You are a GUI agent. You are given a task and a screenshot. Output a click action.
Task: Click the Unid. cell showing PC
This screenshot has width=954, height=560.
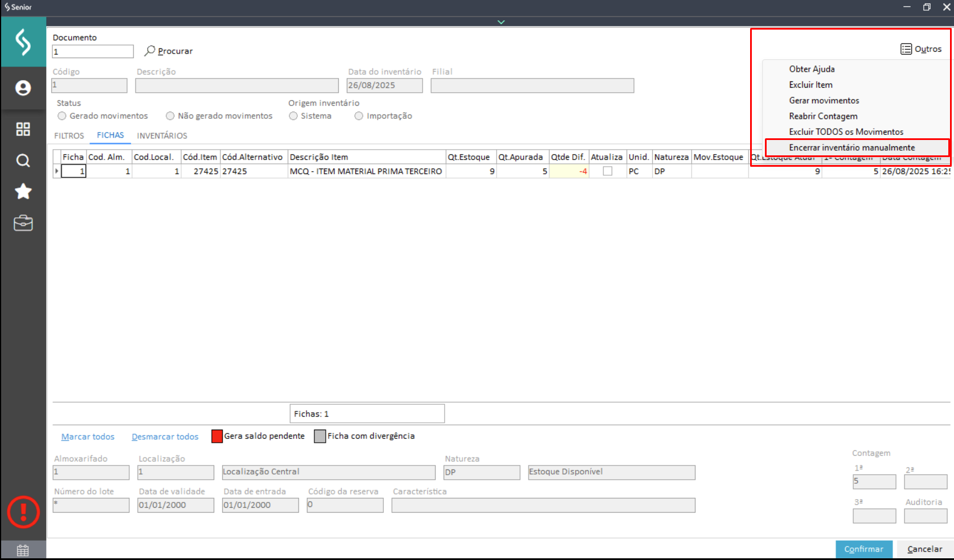pos(640,171)
